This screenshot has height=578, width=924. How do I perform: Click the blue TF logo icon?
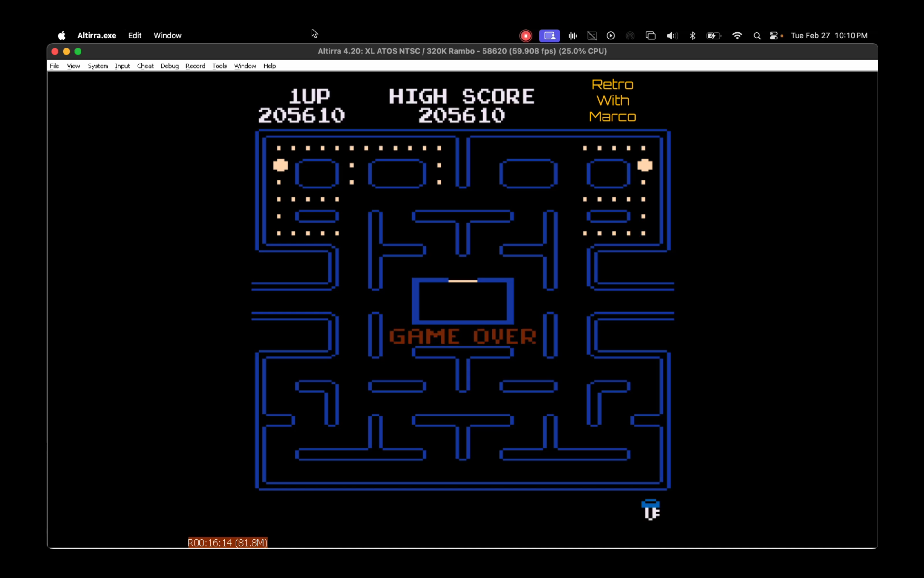[x=651, y=510]
